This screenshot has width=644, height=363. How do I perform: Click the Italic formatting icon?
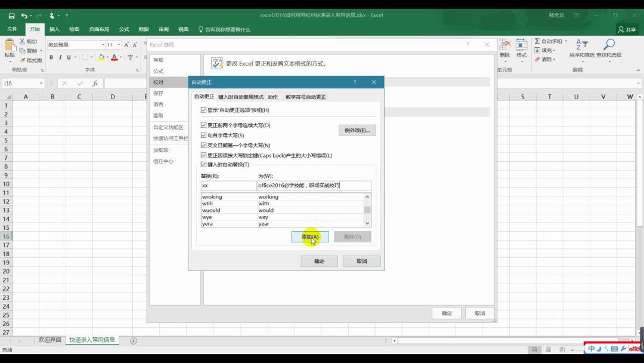click(60, 57)
